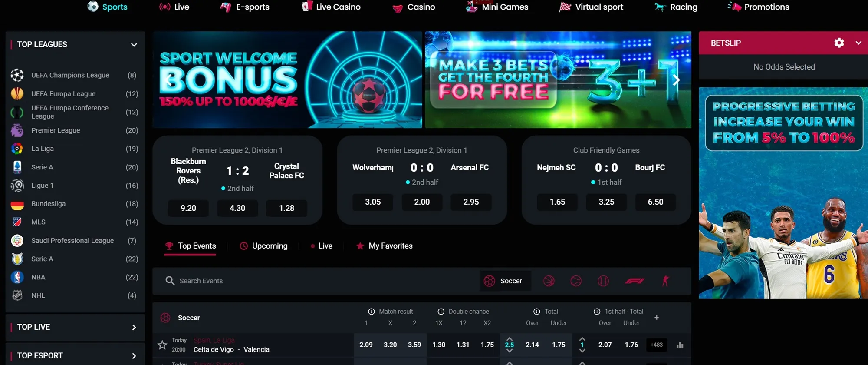
Task: Switch to the Upcoming tab
Action: coord(264,246)
